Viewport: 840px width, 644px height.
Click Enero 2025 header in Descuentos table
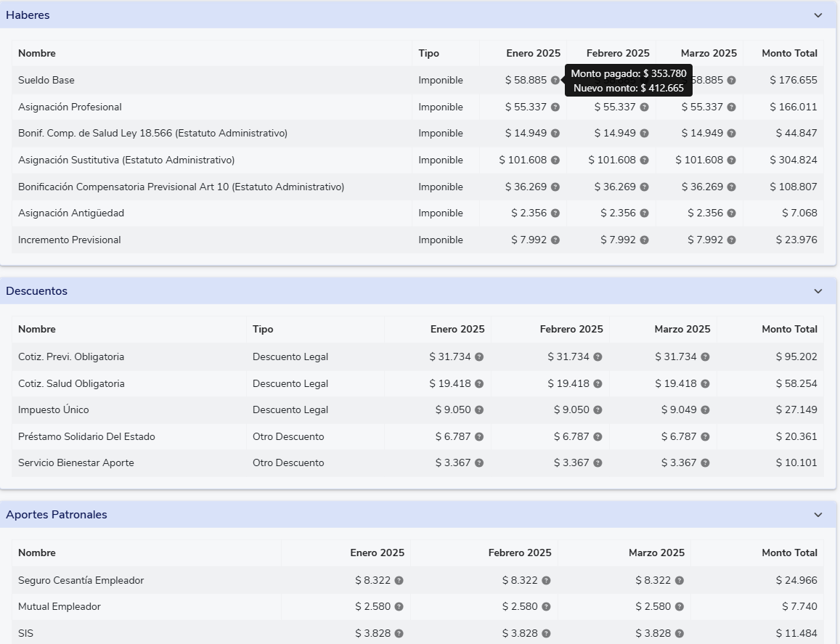click(x=457, y=329)
